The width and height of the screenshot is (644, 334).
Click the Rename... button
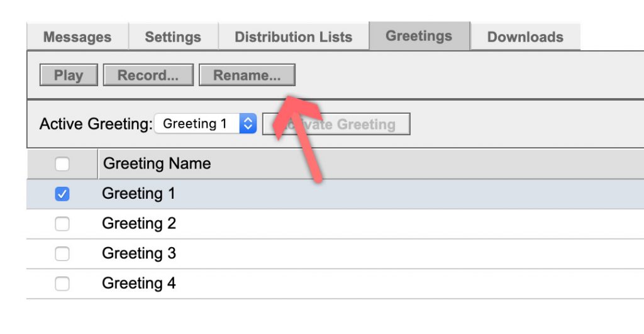[247, 75]
